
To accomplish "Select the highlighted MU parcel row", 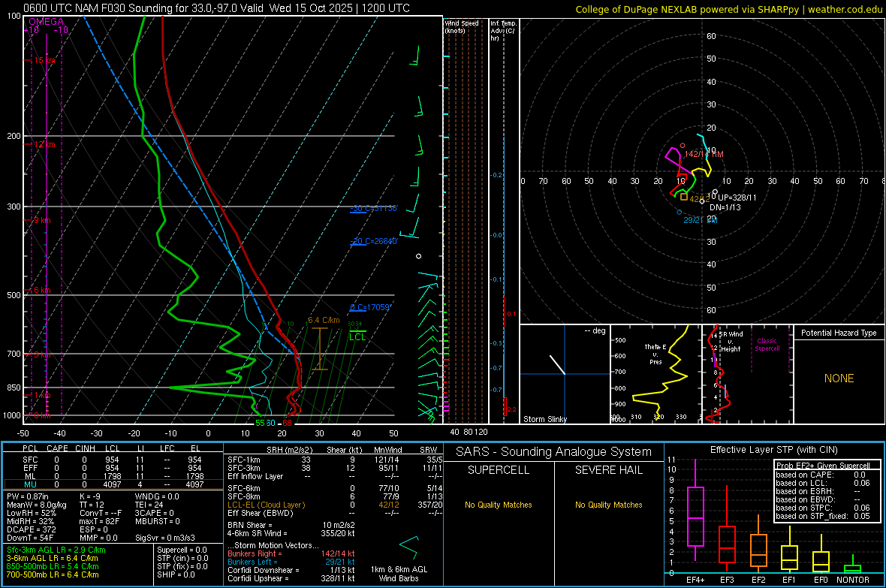I will pyautogui.click(x=113, y=484).
